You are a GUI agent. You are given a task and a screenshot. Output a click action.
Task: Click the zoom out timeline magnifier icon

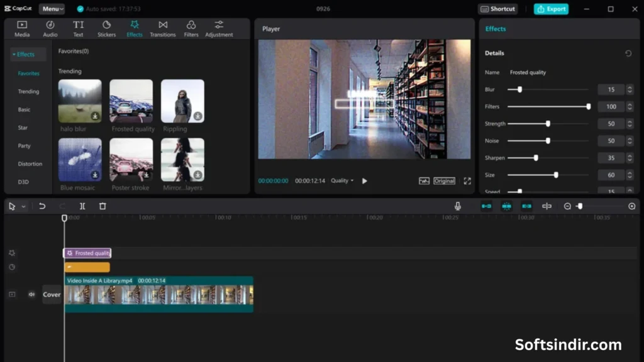point(567,206)
